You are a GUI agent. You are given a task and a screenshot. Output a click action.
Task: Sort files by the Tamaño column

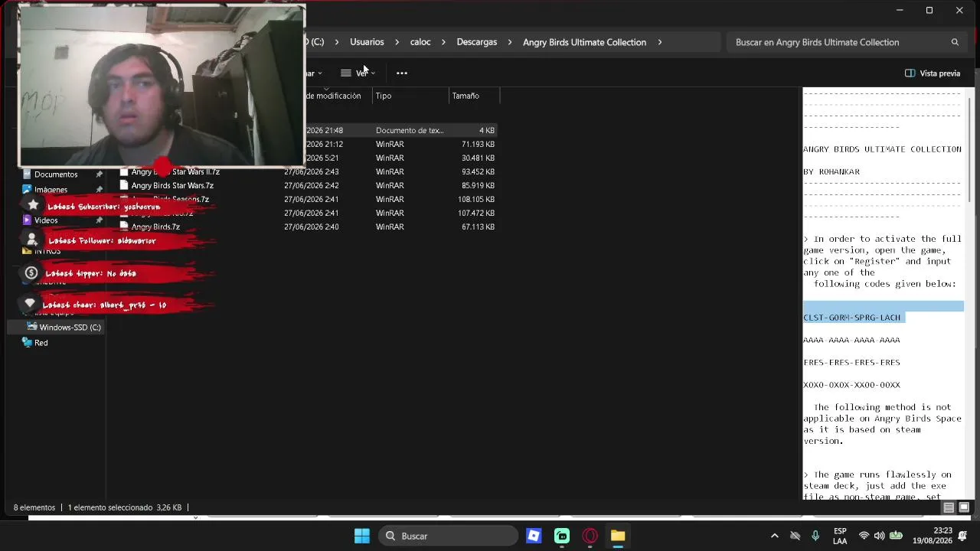pos(474,96)
